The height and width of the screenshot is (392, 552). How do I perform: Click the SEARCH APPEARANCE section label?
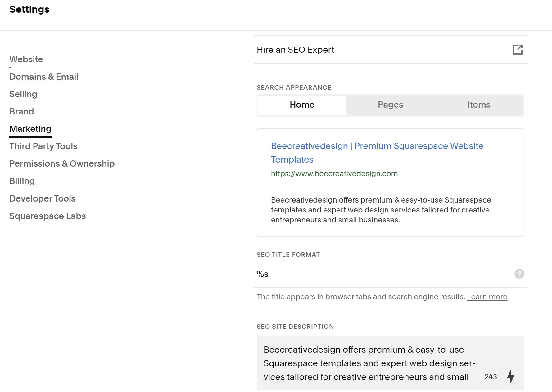[x=294, y=87]
